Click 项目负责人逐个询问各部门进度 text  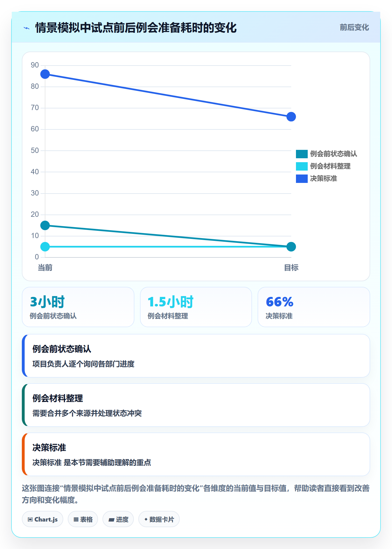coord(83,364)
